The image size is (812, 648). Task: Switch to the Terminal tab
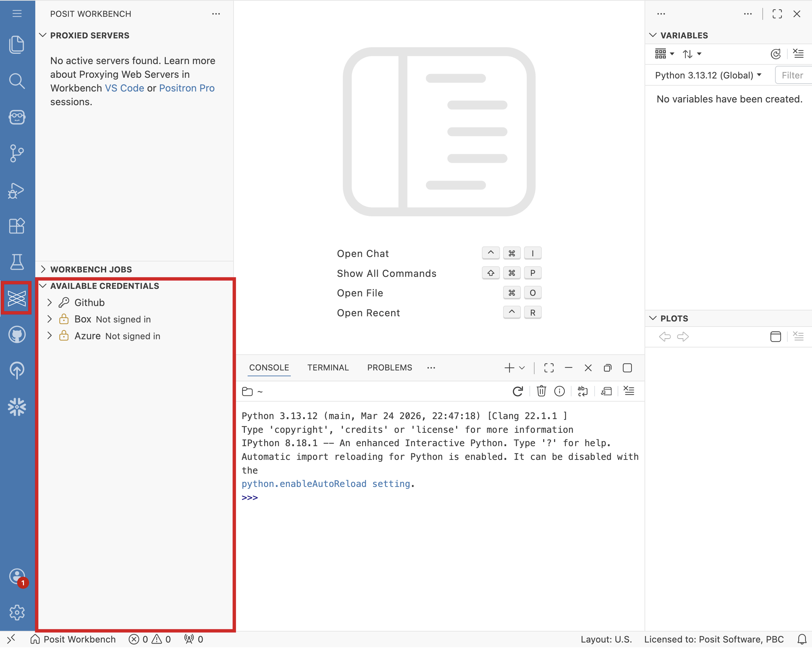328,368
